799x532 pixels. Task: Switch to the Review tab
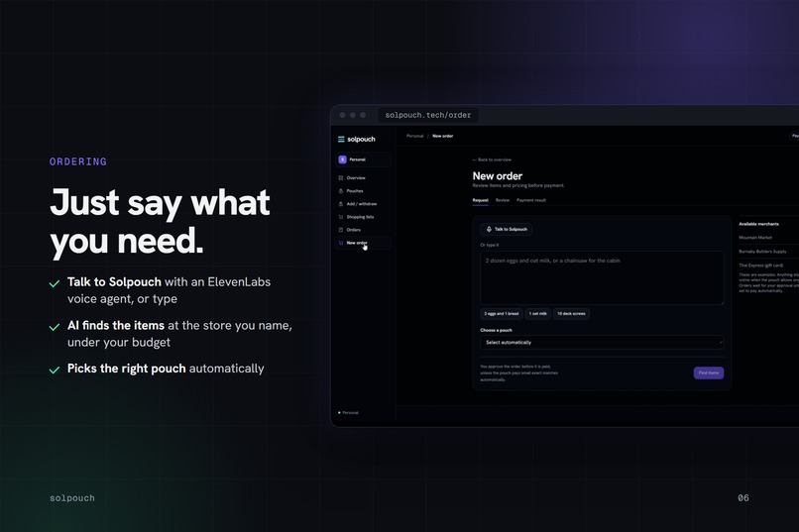pos(503,200)
